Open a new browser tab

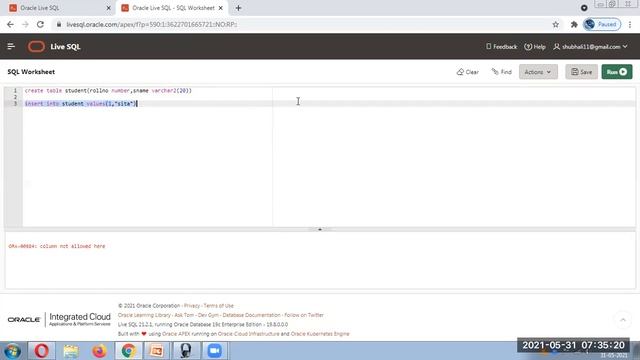[238, 8]
